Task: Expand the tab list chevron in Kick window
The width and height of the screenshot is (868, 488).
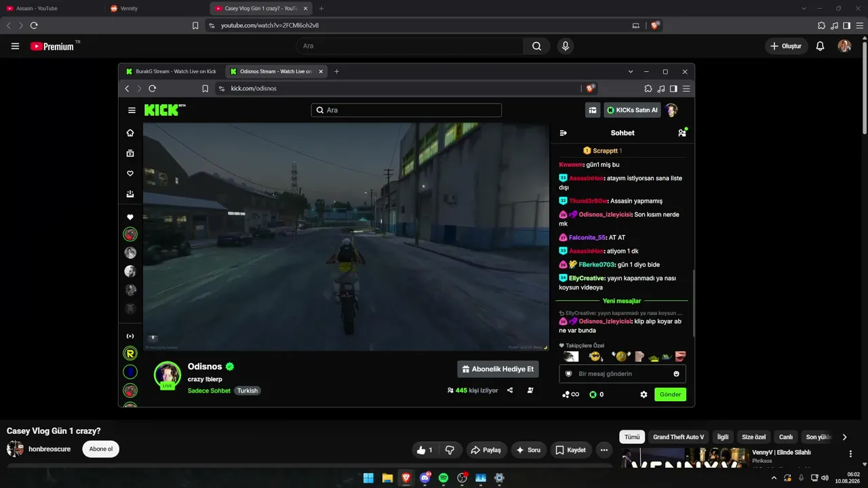Action: [631, 71]
